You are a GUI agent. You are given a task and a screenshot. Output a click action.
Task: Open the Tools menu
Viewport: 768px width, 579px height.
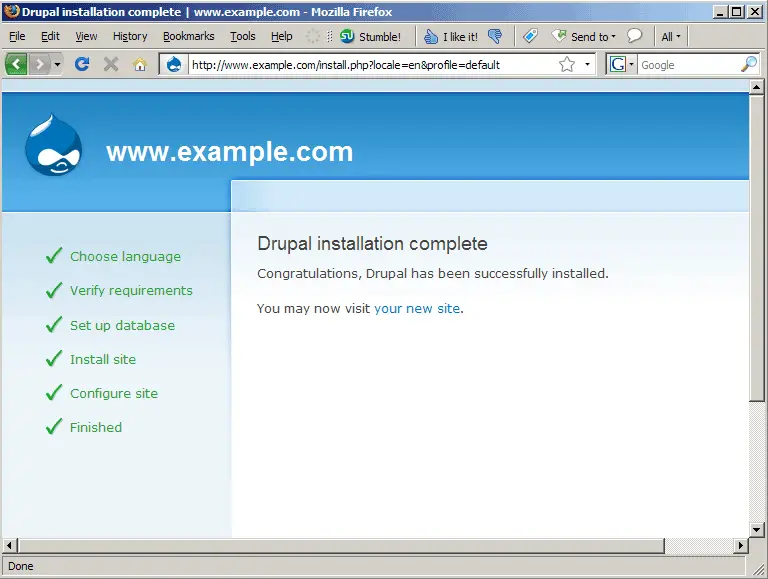coord(243,36)
